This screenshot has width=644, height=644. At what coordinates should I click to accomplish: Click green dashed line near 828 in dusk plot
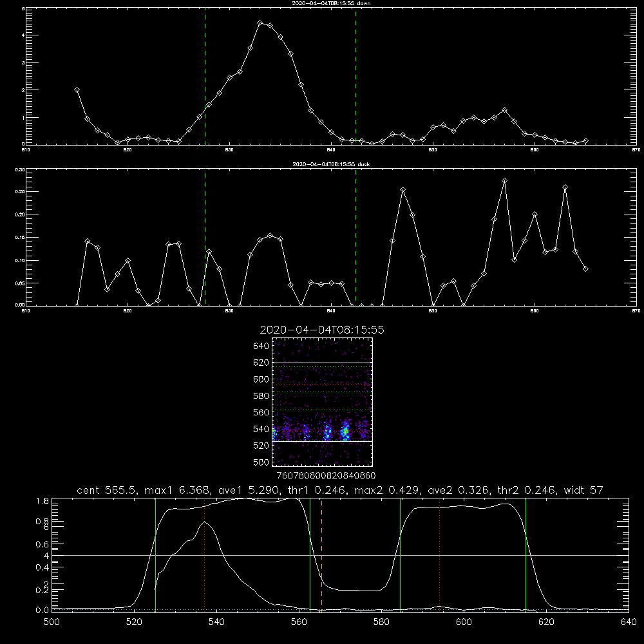205,238
